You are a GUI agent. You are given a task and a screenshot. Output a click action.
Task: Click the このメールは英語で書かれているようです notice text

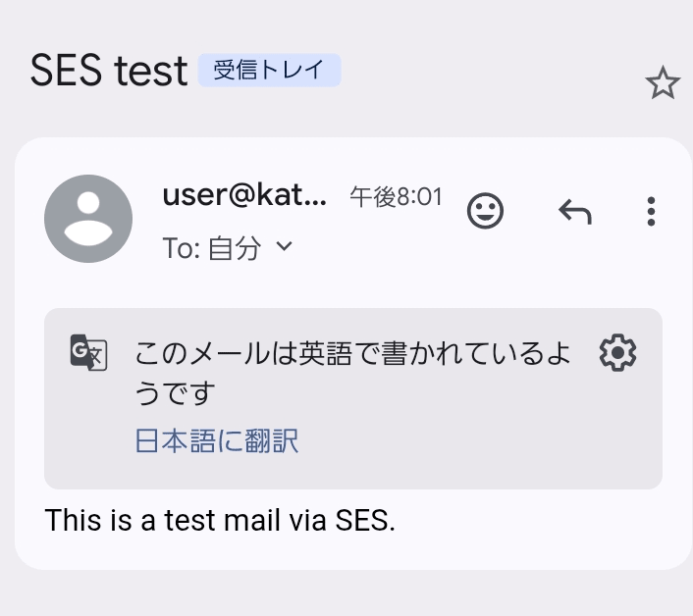pyautogui.click(x=353, y=373)
